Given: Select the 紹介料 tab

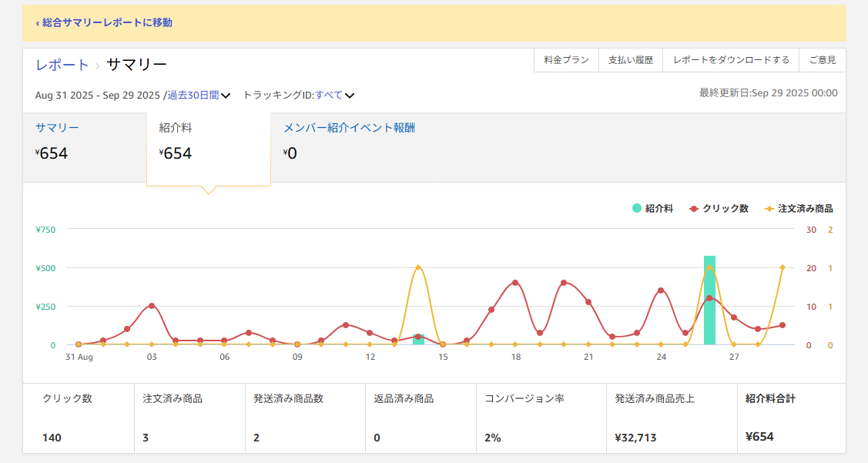Looking at the screenshot, I should [176, 128].
